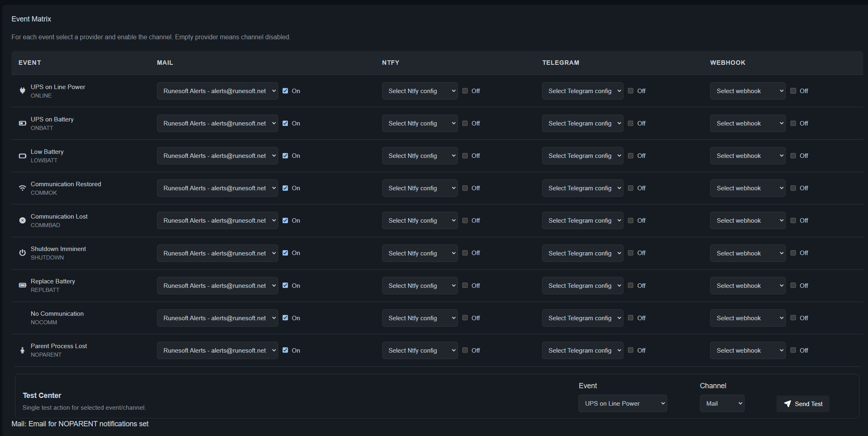The width and height of the screenshot is (868, 436).
Task: Open Ntfy config dropdown for No Communication
Action: click(420, 318)
